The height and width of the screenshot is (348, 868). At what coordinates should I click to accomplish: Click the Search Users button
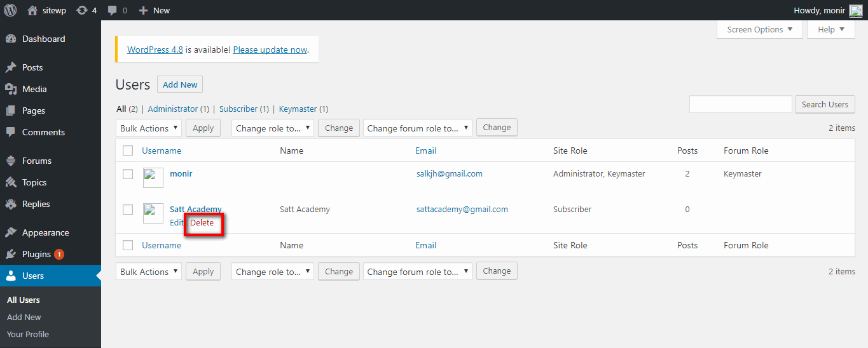point(825,104)
